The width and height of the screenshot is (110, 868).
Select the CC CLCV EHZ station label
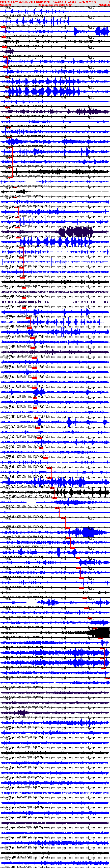click(x=25, y=687)
